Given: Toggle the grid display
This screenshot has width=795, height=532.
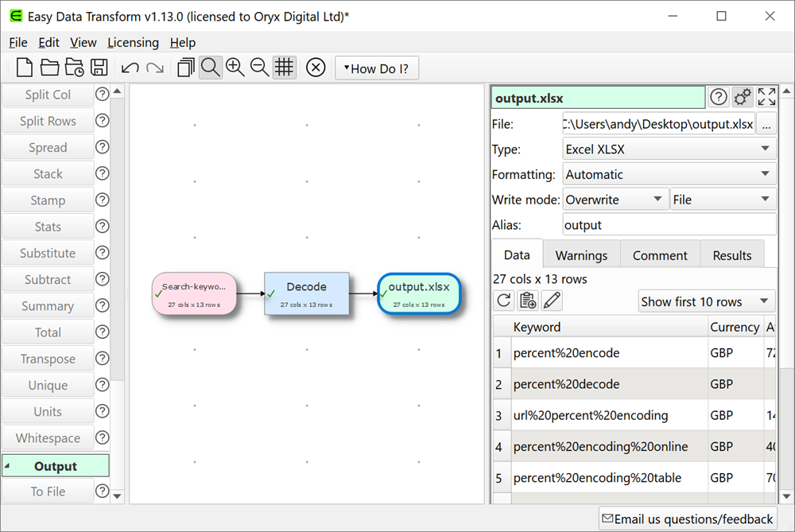Looking at the screenshot, I should [284, 67].
